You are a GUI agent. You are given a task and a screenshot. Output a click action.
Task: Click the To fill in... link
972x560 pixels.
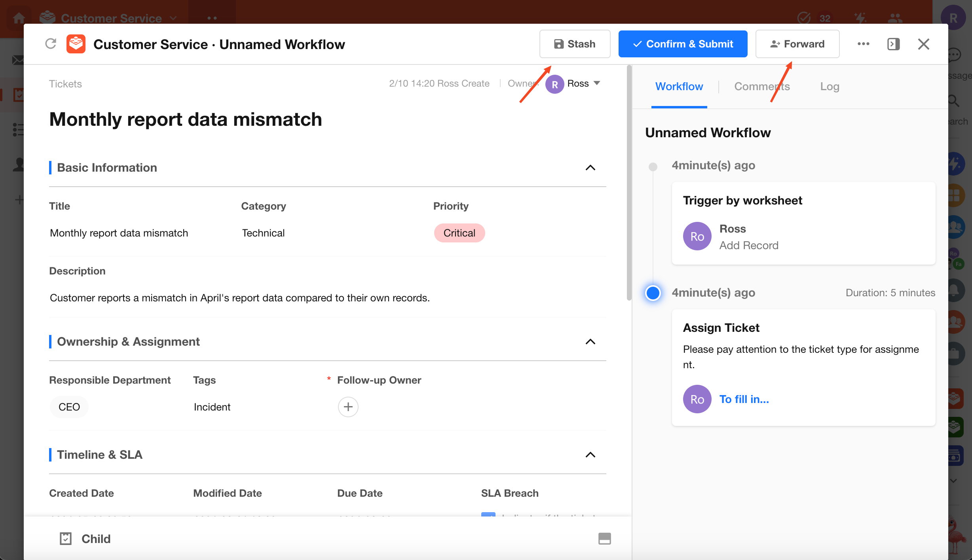744,399
